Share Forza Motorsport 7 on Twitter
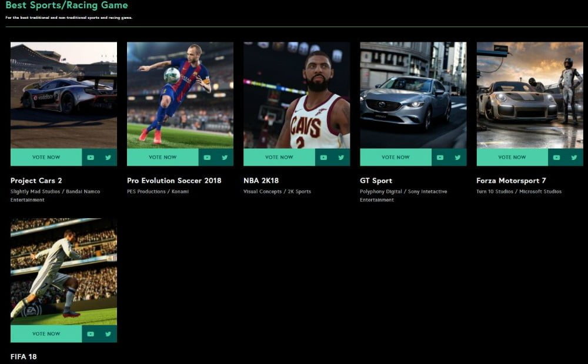The width and height of the screenshot is (588, 364). tap(574, 158)
